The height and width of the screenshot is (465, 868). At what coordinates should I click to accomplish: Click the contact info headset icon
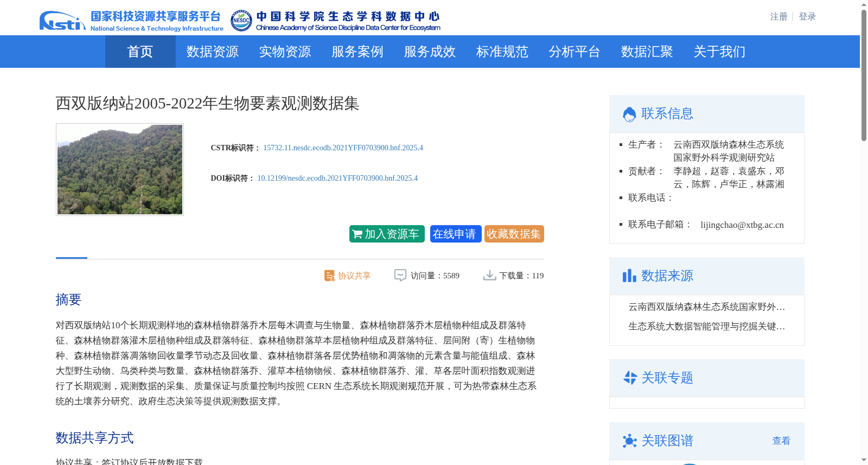[x=629, y=114]
